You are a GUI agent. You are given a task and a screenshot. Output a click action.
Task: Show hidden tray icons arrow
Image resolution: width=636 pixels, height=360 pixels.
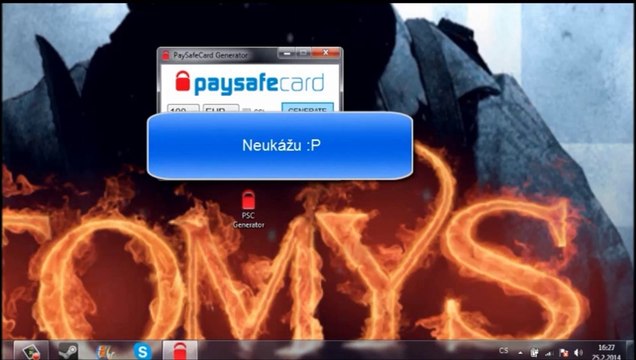[x=520, y=353]
